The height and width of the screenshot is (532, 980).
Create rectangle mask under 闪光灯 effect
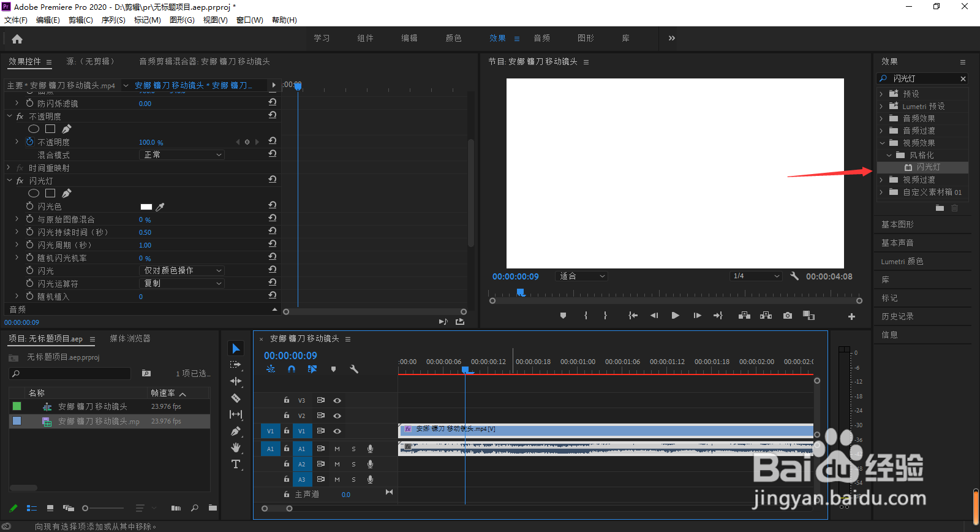pos(50,193)
